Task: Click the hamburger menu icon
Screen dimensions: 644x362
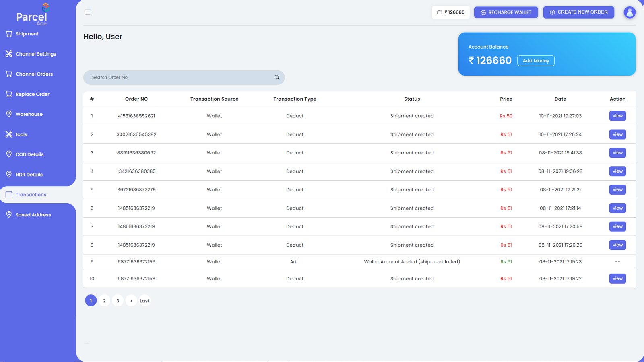Action: 88,12
